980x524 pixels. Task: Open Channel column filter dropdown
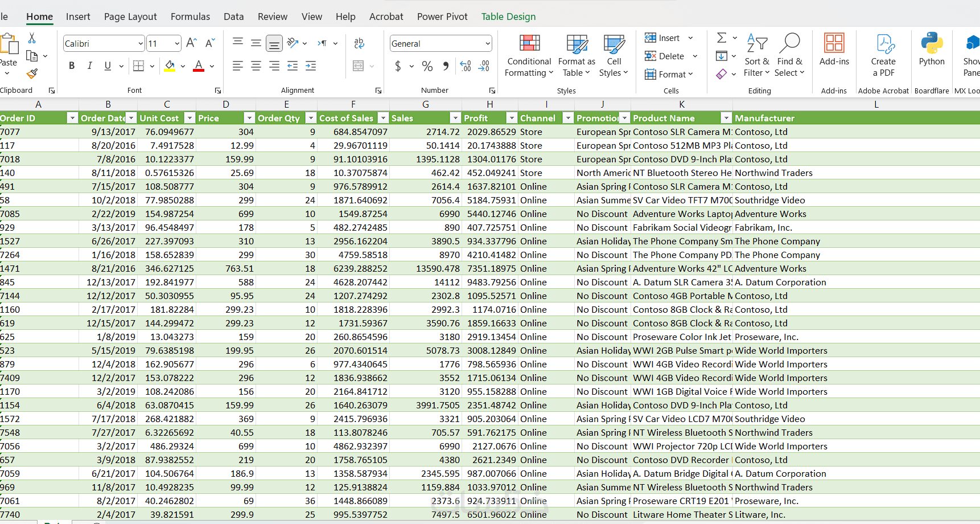pyautogui.click(x=568, y=118)
